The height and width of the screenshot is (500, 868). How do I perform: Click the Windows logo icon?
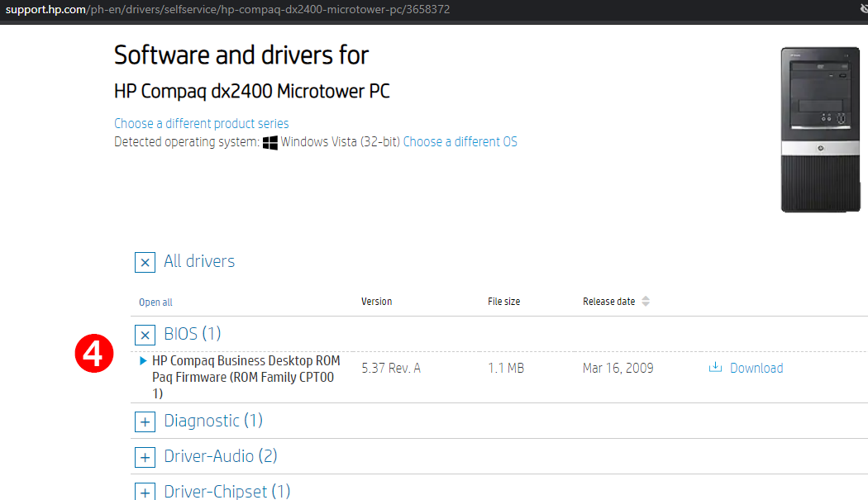click(270, 142)
